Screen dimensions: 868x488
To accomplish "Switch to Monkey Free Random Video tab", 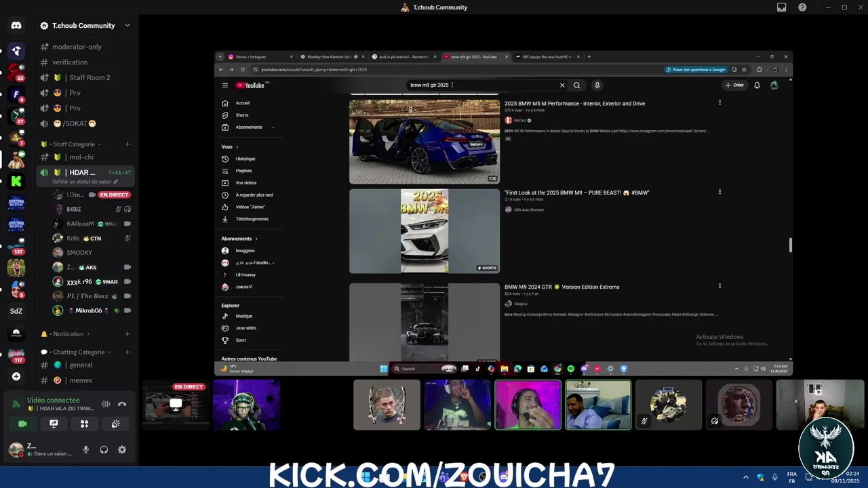I will pyautogui.click(x=333, y=57).
